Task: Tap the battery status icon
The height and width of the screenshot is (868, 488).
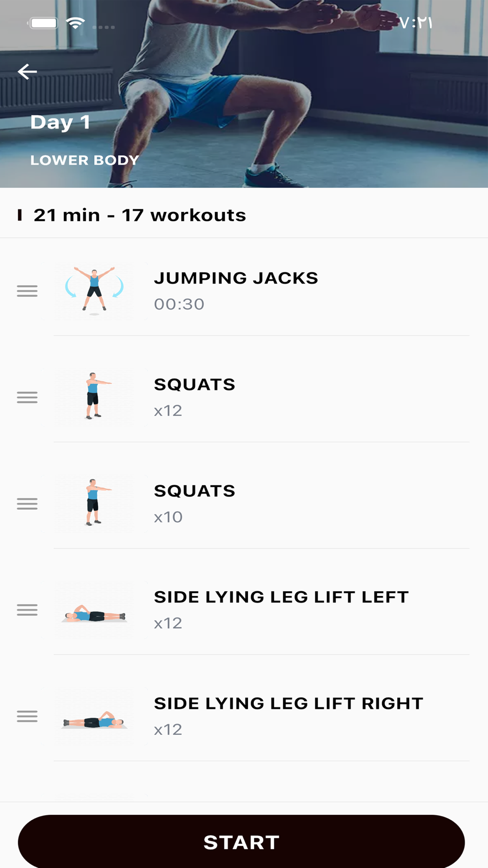Action: (x=43, y=23)
